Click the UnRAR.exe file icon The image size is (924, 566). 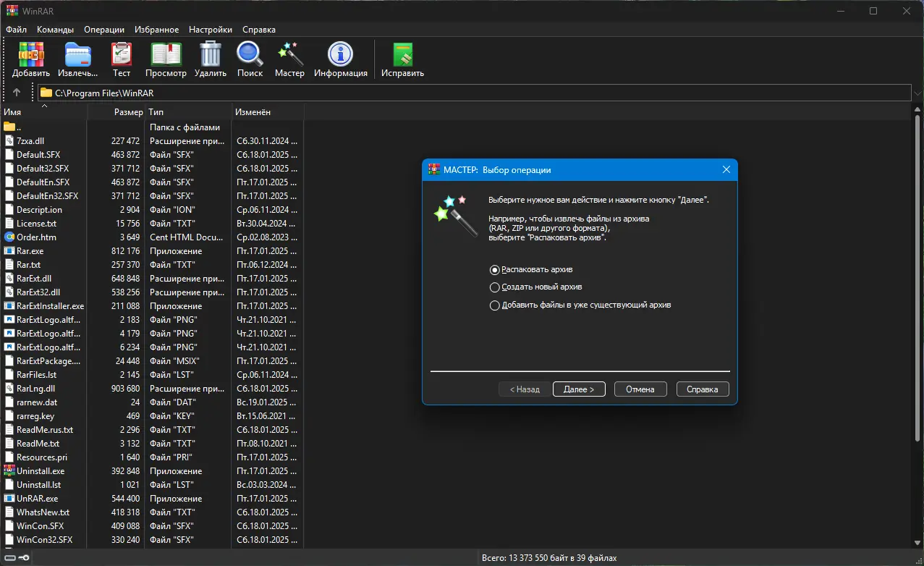point(9,499)
